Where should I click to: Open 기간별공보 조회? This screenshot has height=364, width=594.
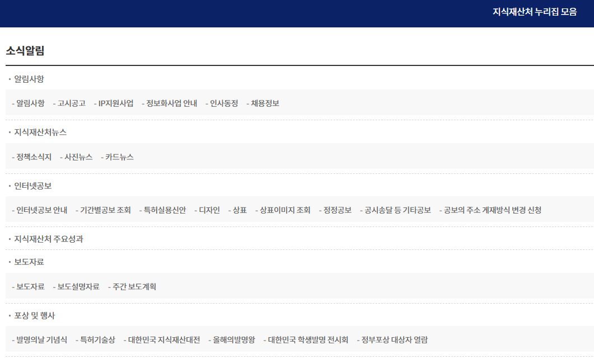tap(105, 210)
